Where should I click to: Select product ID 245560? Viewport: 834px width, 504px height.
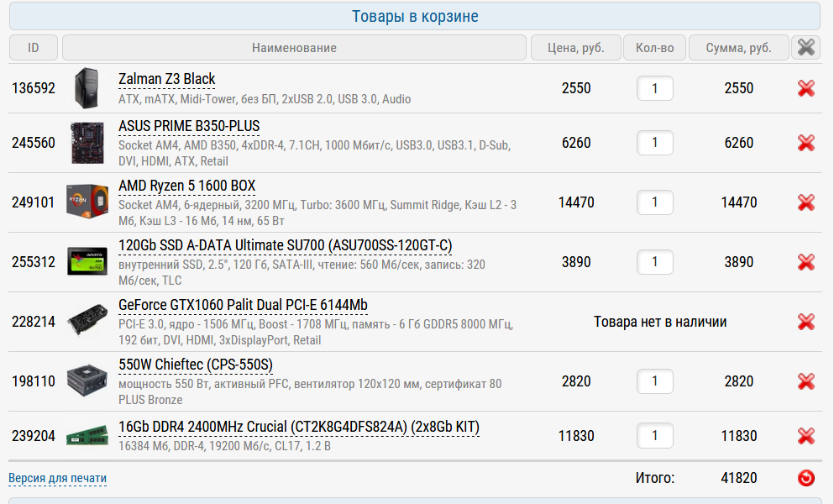34,143
